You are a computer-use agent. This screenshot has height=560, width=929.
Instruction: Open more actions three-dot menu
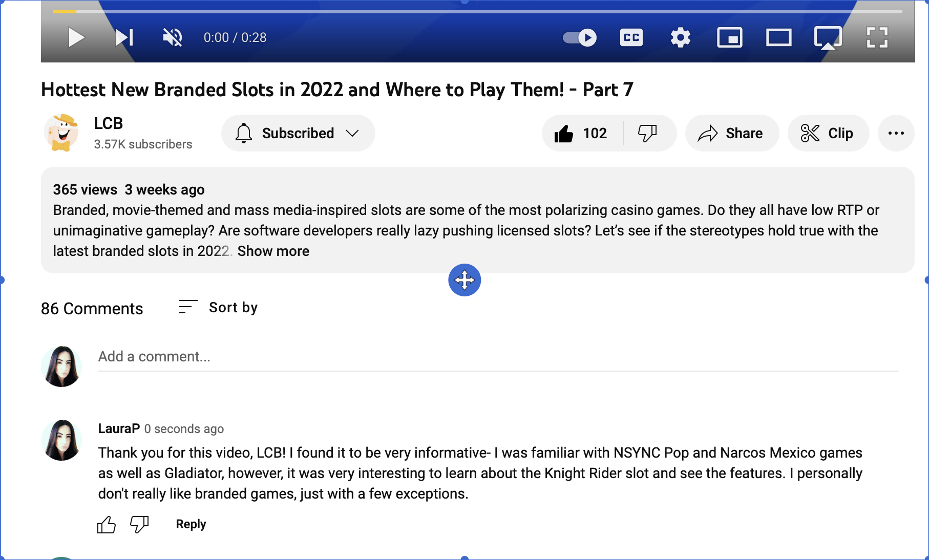[896, 133]
